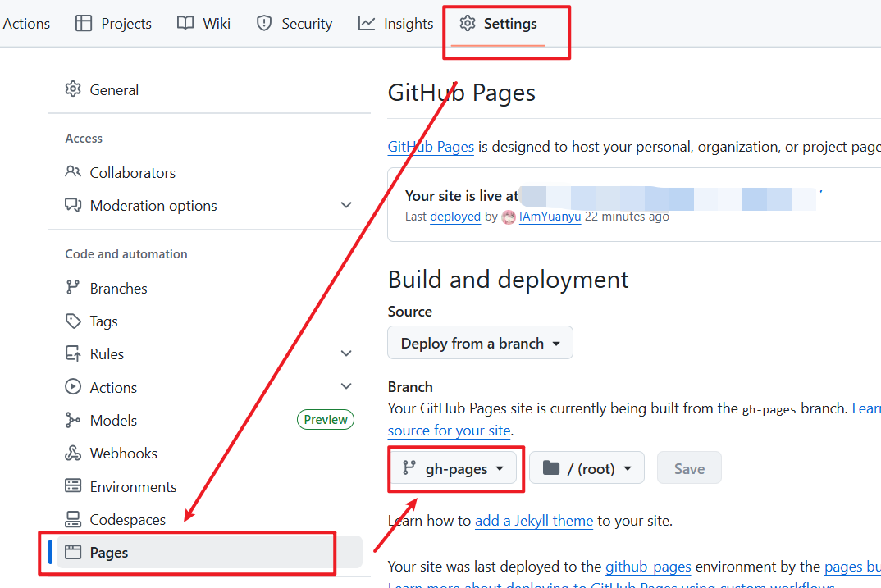Open the / (root) folder dropdown
Viewport: 881px width, 588px height.
(587, 469)
